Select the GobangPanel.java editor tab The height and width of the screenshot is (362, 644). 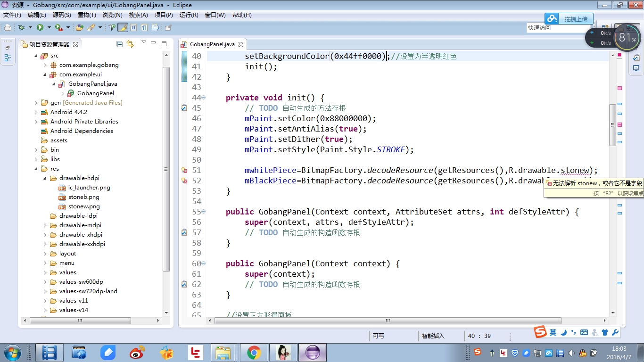[x=212, y=44]
